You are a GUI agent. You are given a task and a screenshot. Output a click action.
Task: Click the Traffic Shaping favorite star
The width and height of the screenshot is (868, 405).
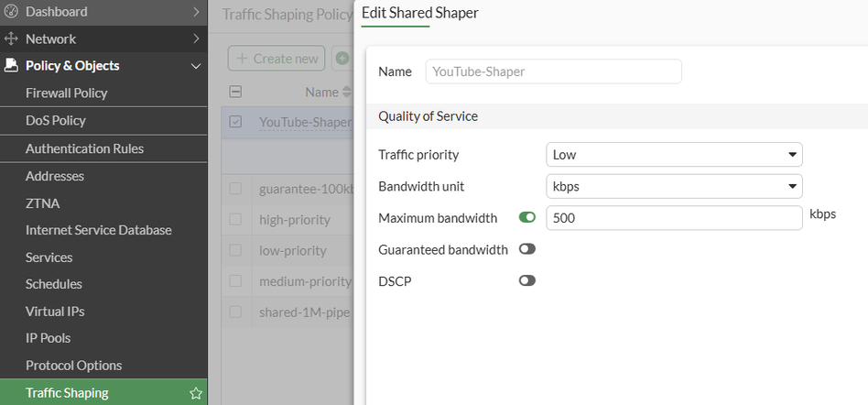(x=195, y=393)
